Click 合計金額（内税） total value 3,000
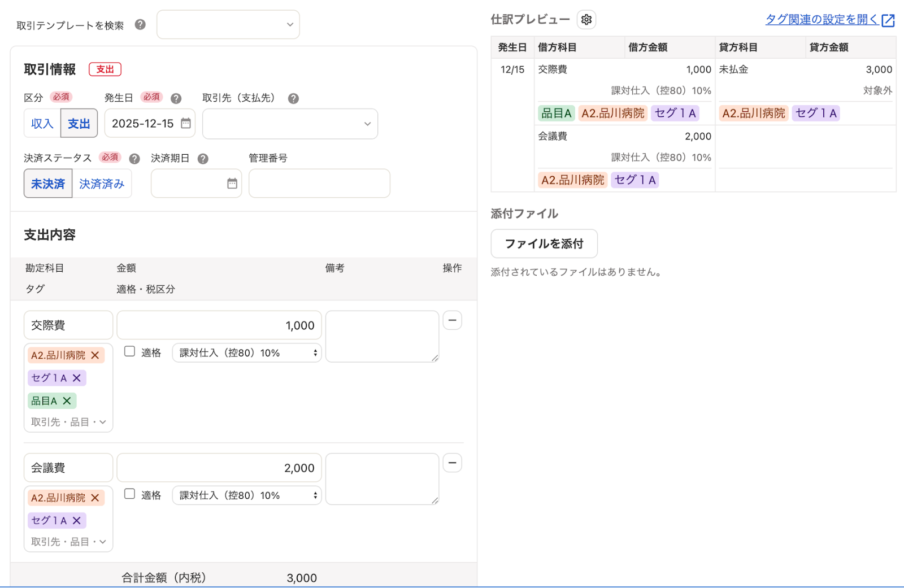The image size is (904, 588). 302,578
